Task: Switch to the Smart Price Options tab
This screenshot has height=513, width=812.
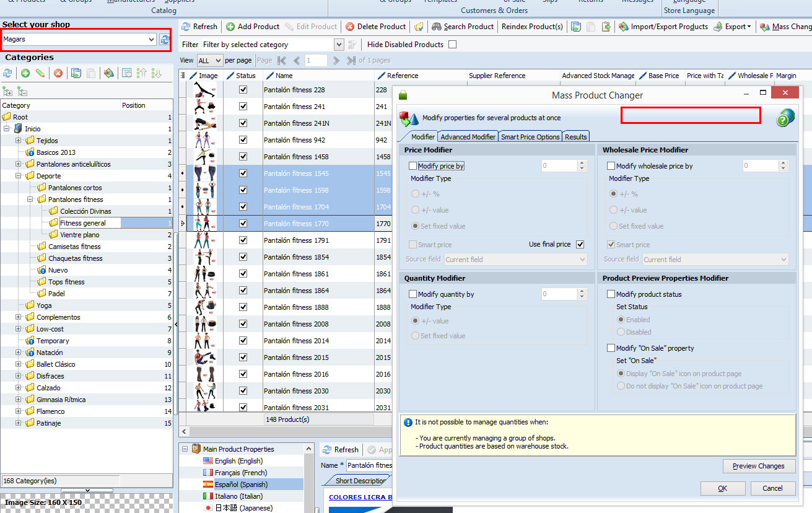Action: tap(530, 137)
